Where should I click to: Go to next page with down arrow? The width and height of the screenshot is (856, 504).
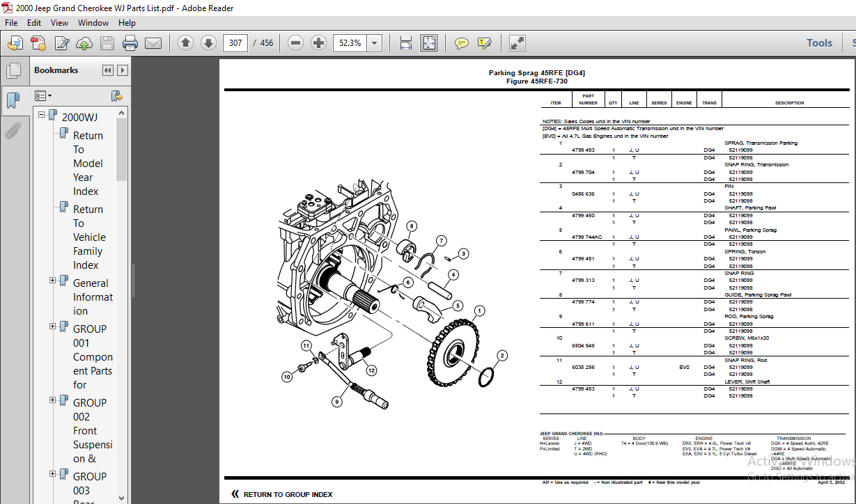[x=208, y=43]
